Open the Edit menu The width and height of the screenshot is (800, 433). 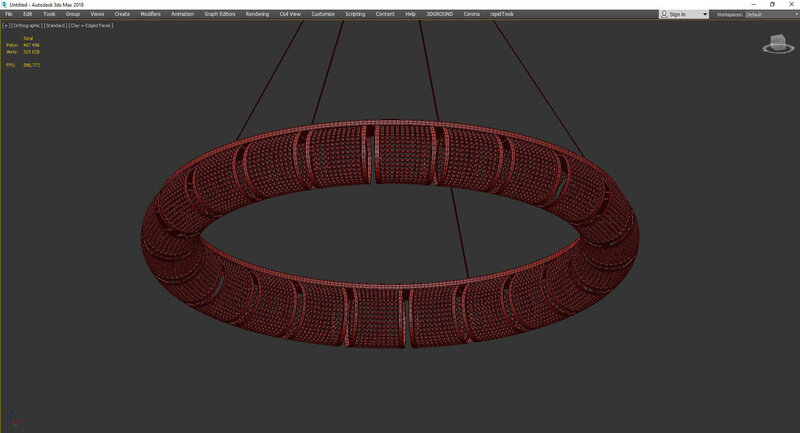click(27, 15)
